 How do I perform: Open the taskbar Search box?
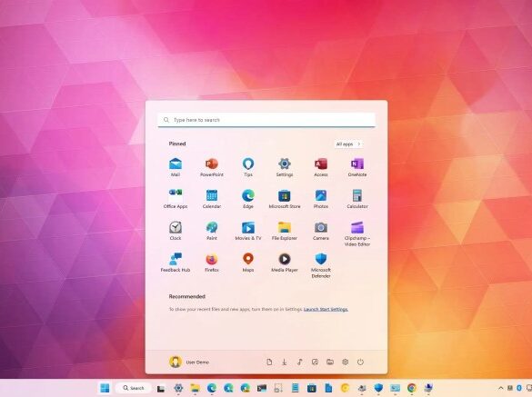click(x=134, y=388)
